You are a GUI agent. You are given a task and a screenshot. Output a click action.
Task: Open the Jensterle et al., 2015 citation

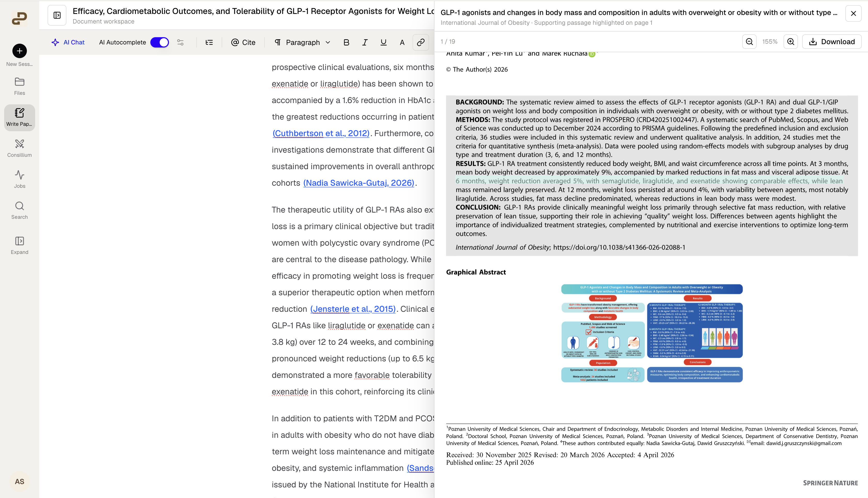[x=353, y=309]
